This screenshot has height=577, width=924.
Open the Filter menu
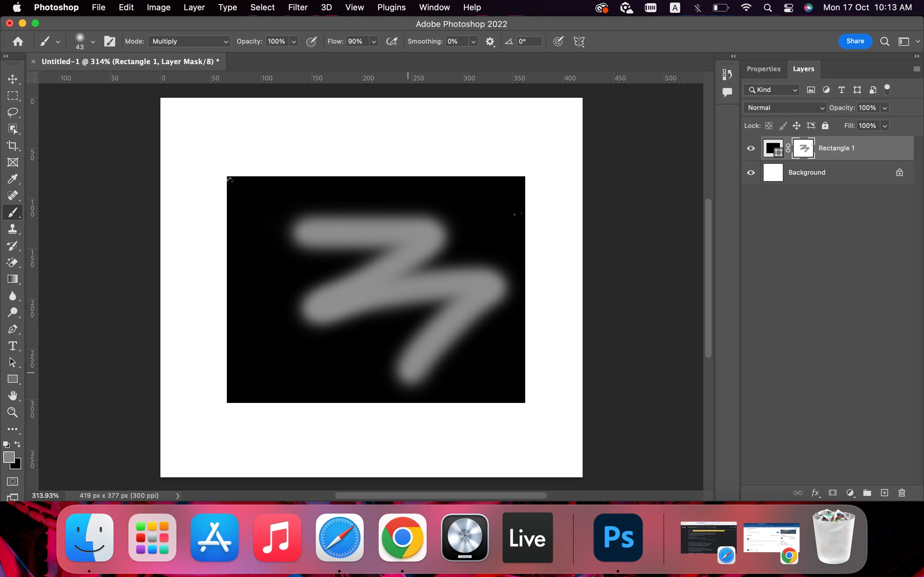point(297,7)
